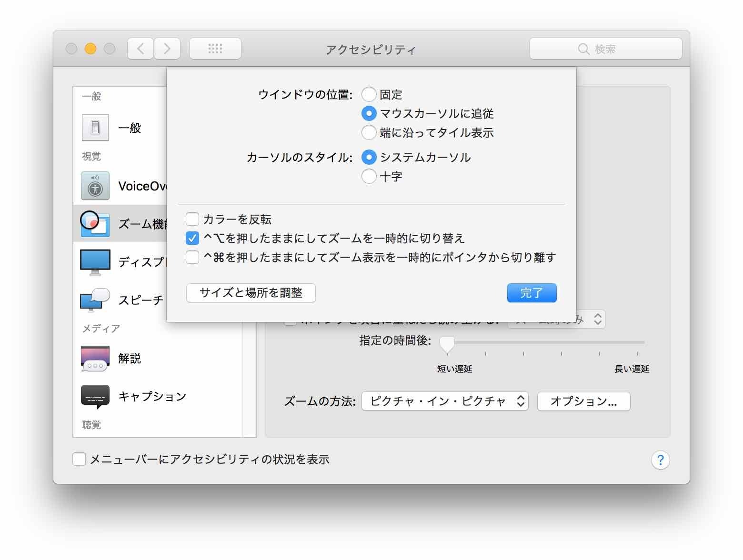The image size is (743, 560).
Task: Open the オプション... button
Action: click(583, 401)
